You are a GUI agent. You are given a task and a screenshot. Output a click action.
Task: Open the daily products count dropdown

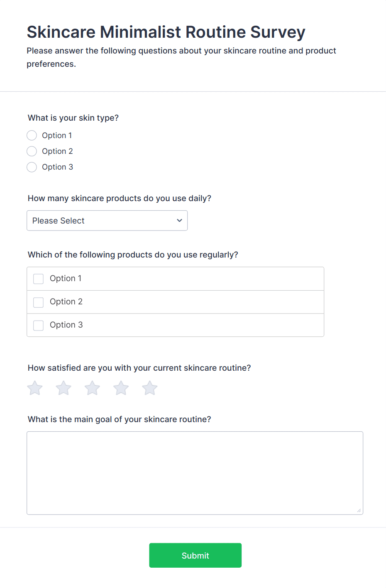click(107, 221)
